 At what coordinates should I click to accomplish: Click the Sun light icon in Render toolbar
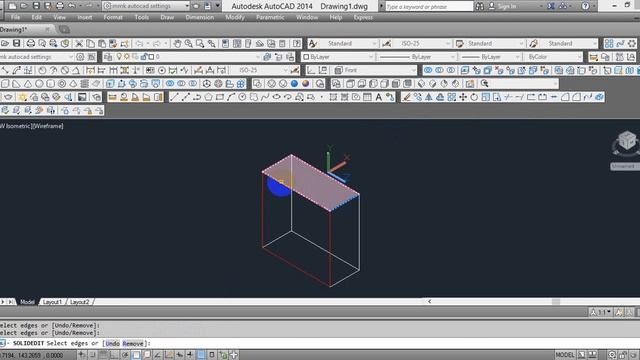[x=22, y=97]
